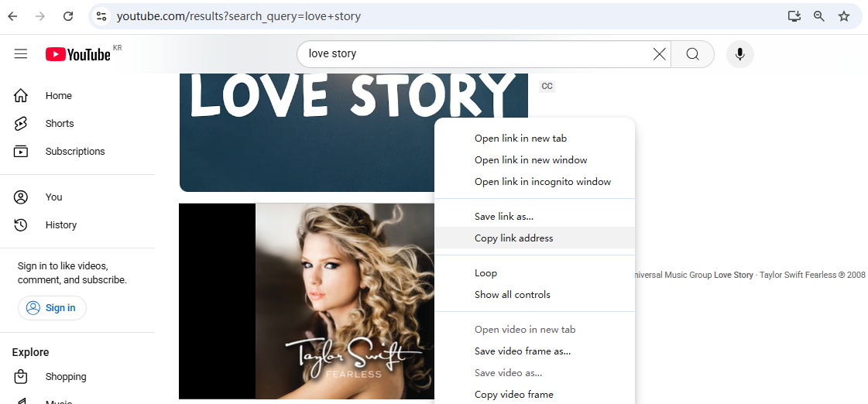Open the Home label in sidebar
Viewport: 868px width, 404px height.
[x=59, y=96]
